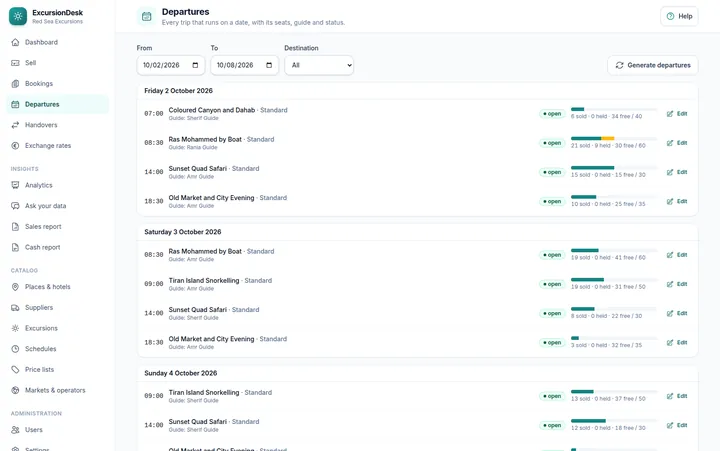This screenshot has width=720, height=451.
Task: Click the Generate departures button
Action: point(652,65)
